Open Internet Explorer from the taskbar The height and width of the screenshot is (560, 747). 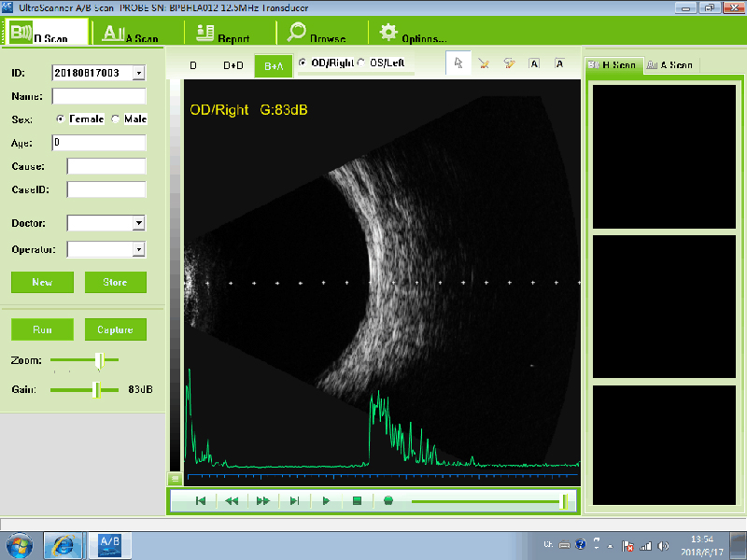point(63,544)
